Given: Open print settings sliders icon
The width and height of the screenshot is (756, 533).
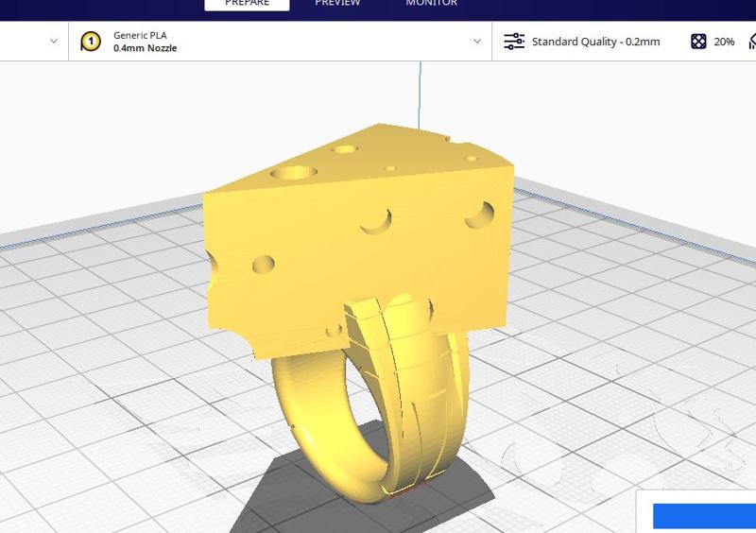Looking at the screenshot, I should [514, 42].
